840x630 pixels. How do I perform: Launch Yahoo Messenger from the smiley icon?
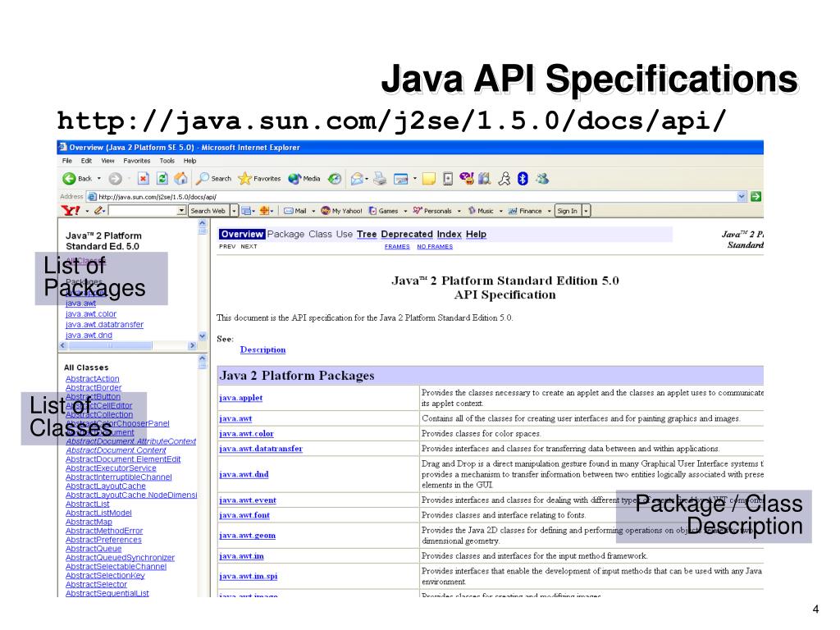coord(467,179)
